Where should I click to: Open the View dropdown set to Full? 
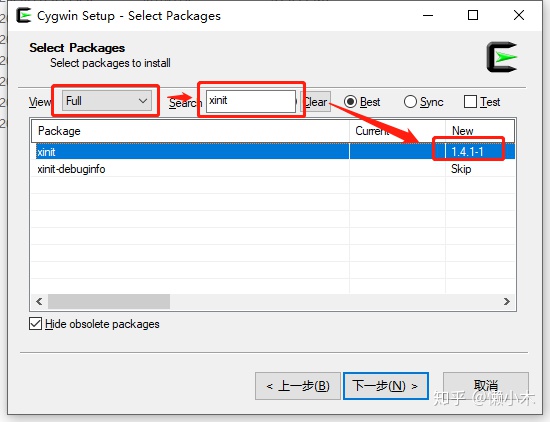click(x=107, y=101)
